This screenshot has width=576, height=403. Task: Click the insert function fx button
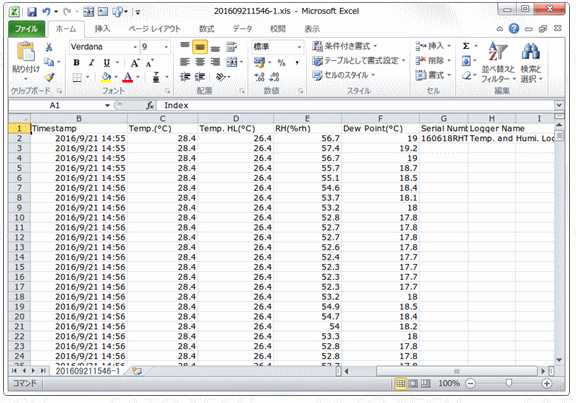point(150,105)
